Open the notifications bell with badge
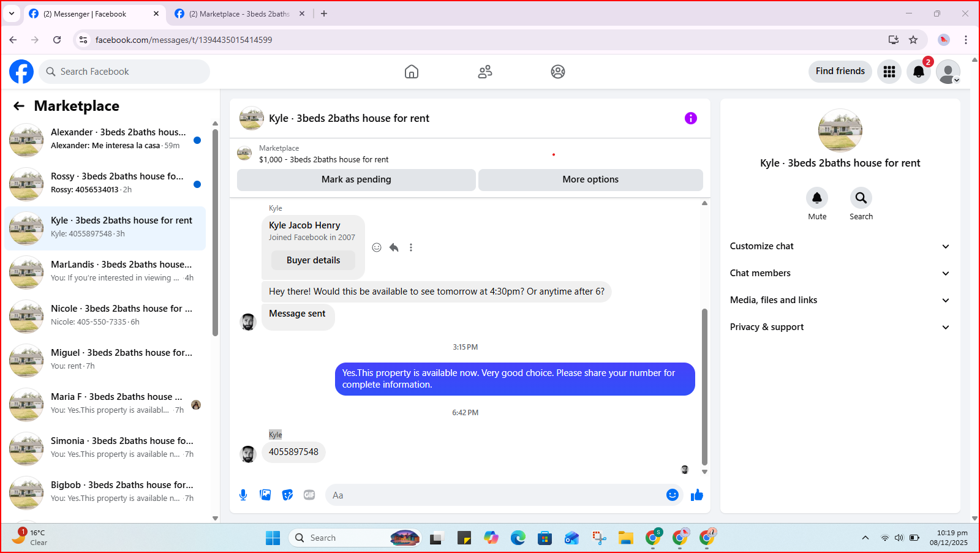This screenshot has width=980, height=553. pos(919,72)
